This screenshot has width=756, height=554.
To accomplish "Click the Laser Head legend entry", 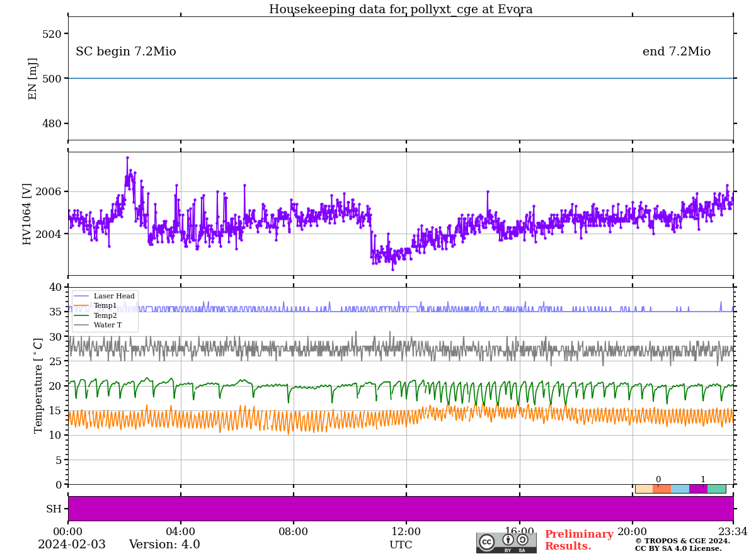I will click(105, 296).
